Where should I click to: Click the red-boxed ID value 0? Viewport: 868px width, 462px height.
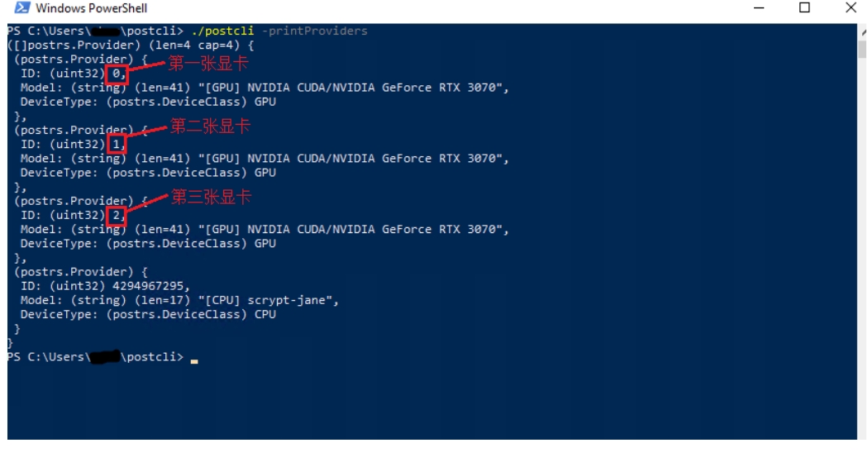[117, 74]
